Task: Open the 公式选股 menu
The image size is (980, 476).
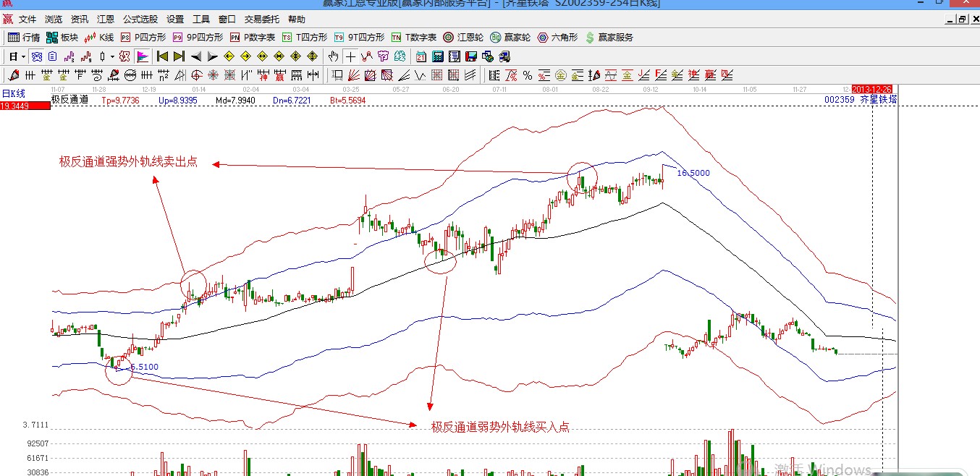Action: pyautogui.click(x=140, y=20)
